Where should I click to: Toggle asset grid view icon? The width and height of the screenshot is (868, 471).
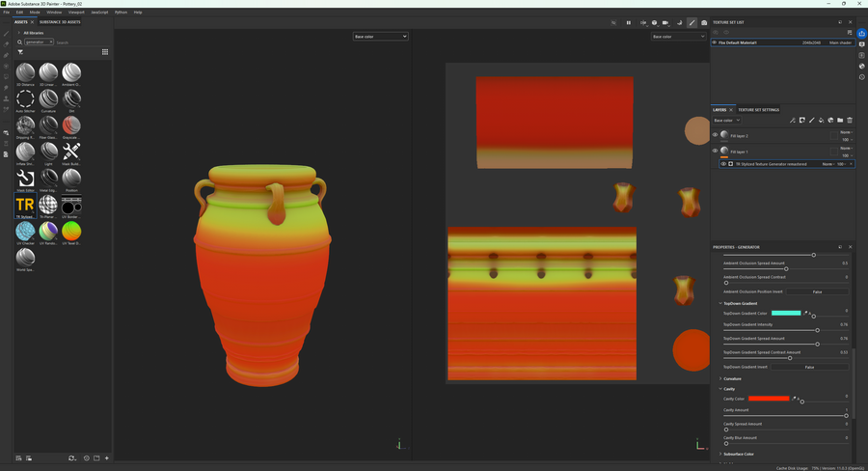point(105,52)
